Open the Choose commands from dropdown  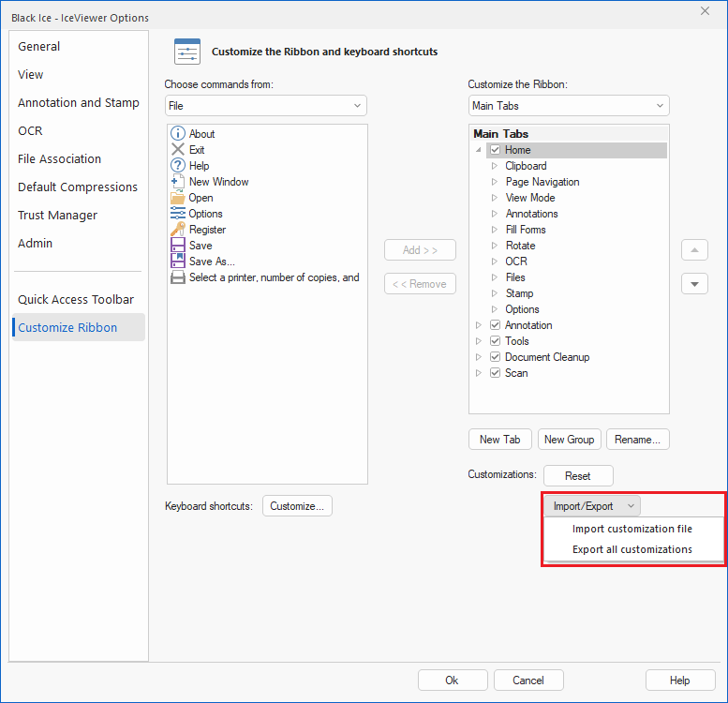click(265, 105)
